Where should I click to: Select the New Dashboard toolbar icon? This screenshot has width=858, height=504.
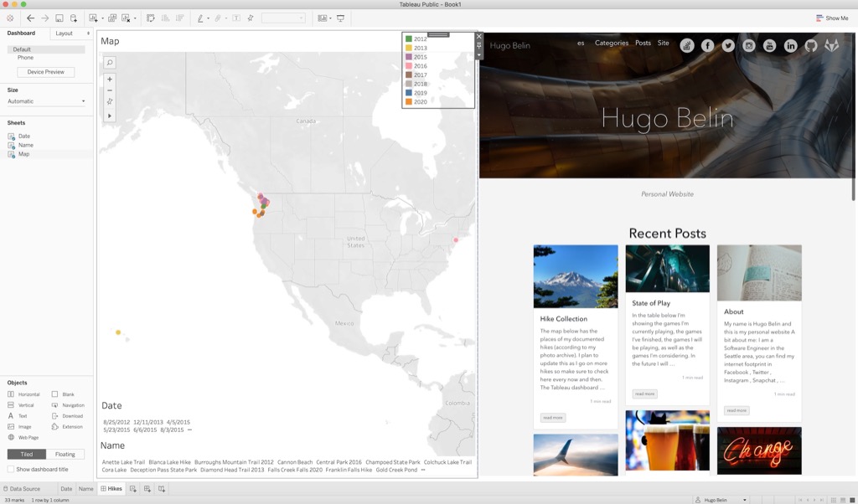pos(111,18)
